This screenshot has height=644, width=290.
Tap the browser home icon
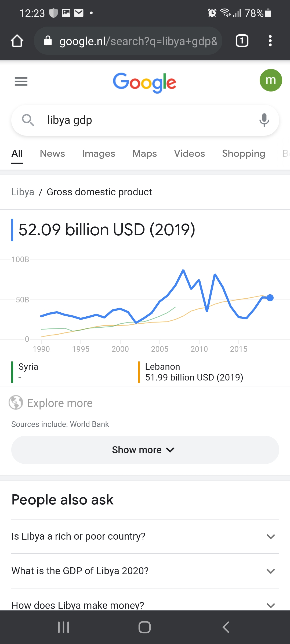17,41
